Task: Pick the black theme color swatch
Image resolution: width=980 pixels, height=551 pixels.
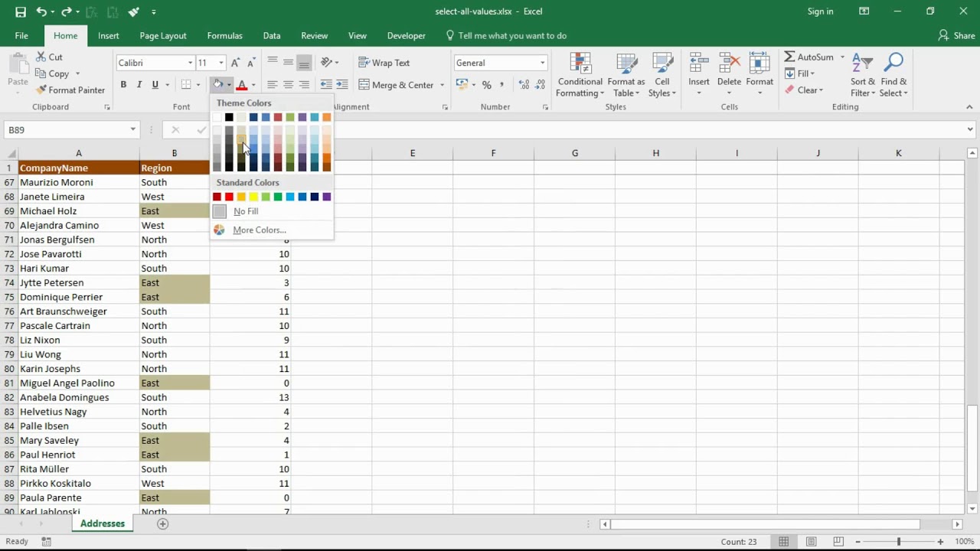Action: (229, 117)
